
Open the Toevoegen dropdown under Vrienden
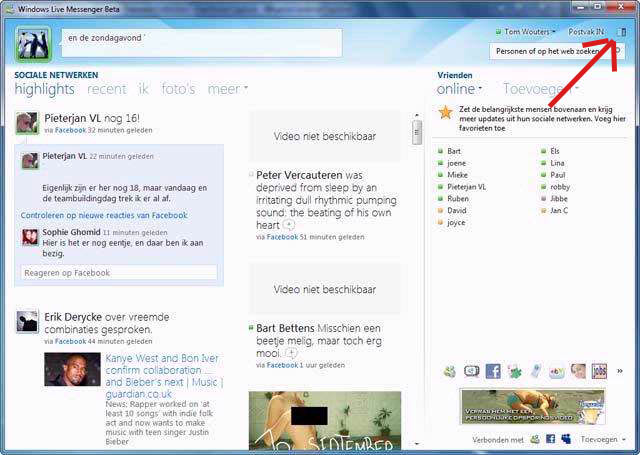(x=541, y=89)
